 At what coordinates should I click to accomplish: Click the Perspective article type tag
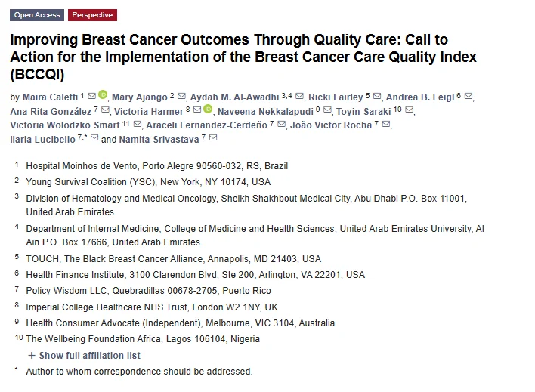click(92, 15)
